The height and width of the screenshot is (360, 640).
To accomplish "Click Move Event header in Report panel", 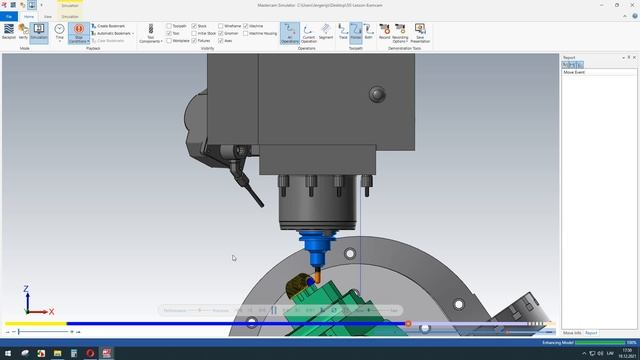I will (x=574, y=72).
